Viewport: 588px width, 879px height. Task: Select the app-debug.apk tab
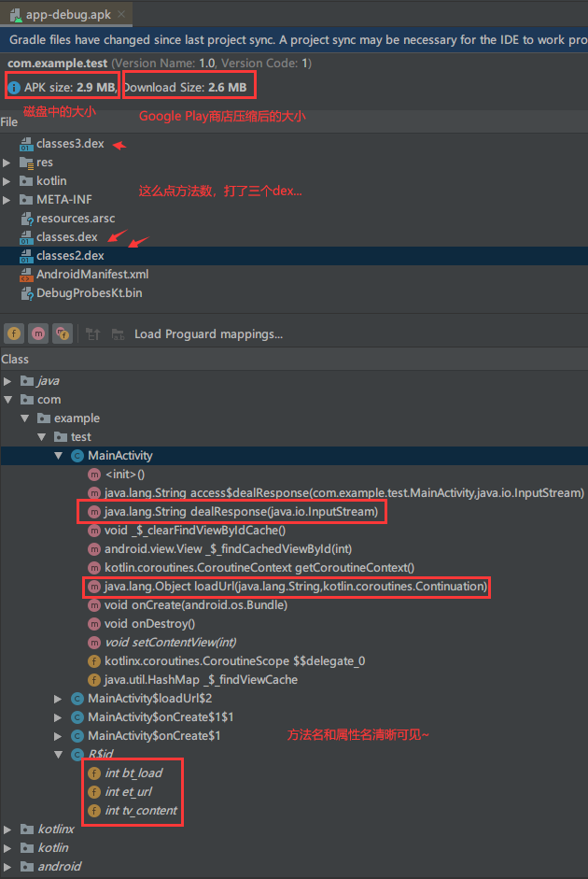[x=66, y=14]
